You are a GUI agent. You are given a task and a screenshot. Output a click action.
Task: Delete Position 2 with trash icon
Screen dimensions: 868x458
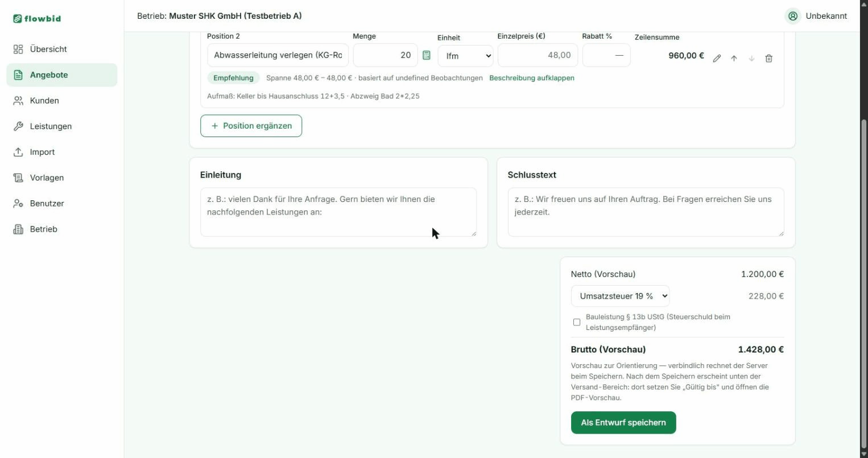tap(768, 58)
